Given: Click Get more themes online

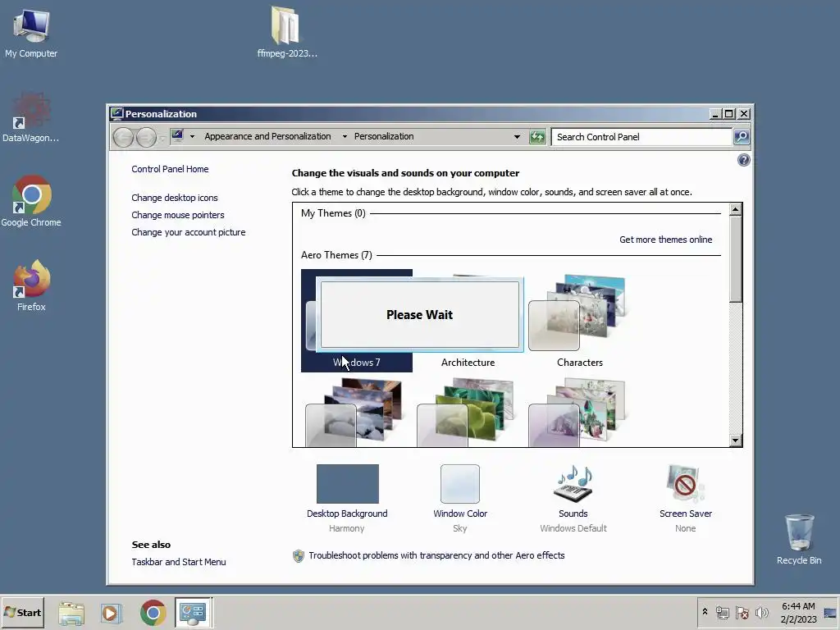Looking at the screenshot, I should click(666, 240).
